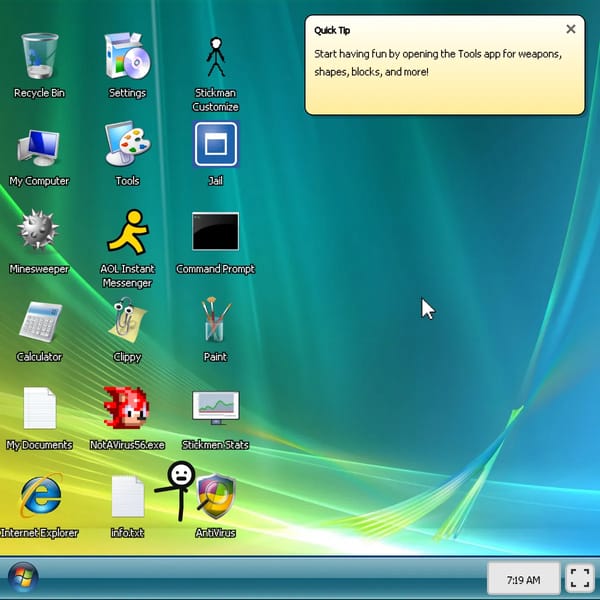
Task: Open Stickmen Stats icon
Action: pyautogui.click(x=216, y=408)
